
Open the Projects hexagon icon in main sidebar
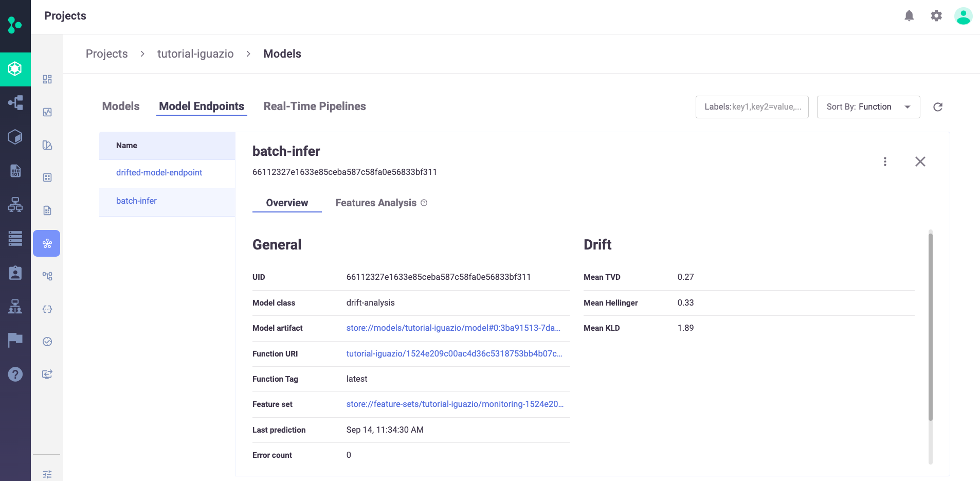tap(15, 69)
